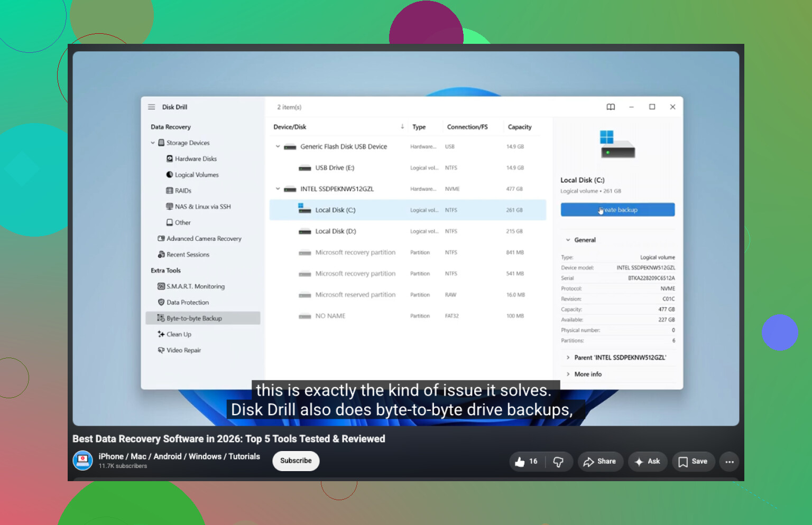
Task: Select S.M.A.R.T. Monitoring in Extra Tools
Action: coord(191,286)
